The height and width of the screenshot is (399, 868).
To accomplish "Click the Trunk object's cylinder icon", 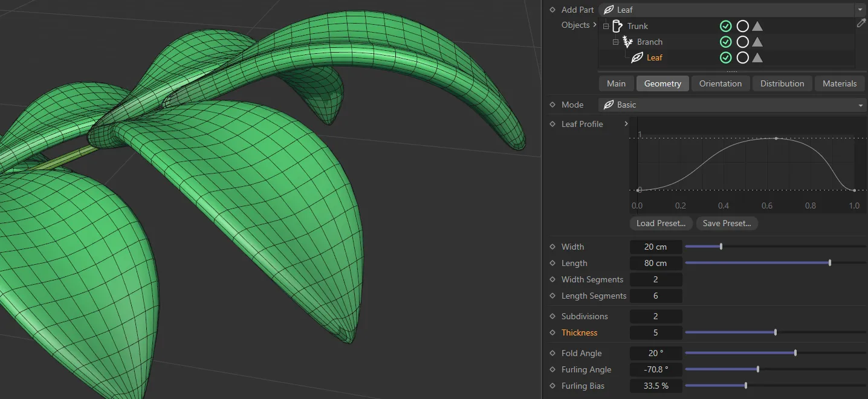I will pyautogui.click(x=616, y=26).
